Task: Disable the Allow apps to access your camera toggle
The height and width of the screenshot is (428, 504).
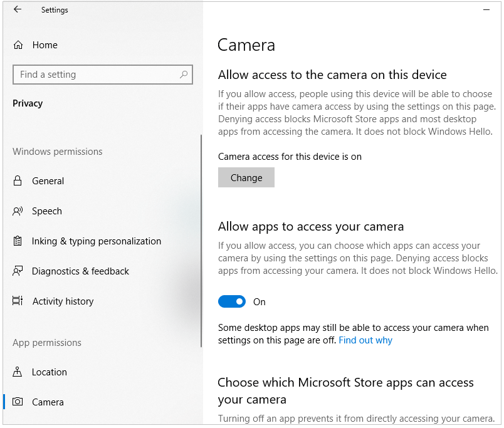Action: click(x=232, y=301)
